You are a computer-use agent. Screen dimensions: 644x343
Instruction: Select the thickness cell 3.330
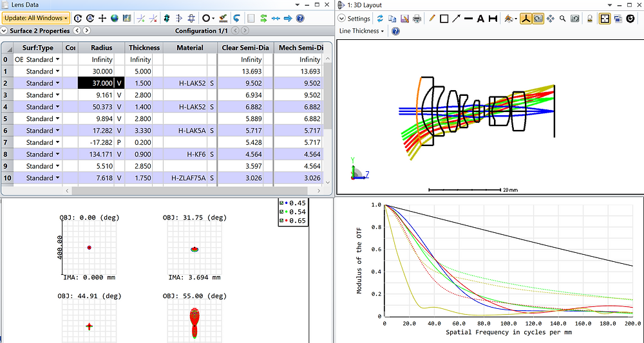(138, 131)
